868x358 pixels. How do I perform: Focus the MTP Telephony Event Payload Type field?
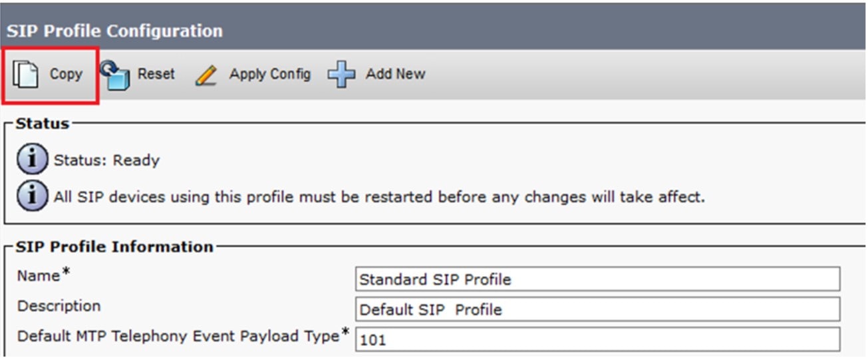(x=597, y=339)
